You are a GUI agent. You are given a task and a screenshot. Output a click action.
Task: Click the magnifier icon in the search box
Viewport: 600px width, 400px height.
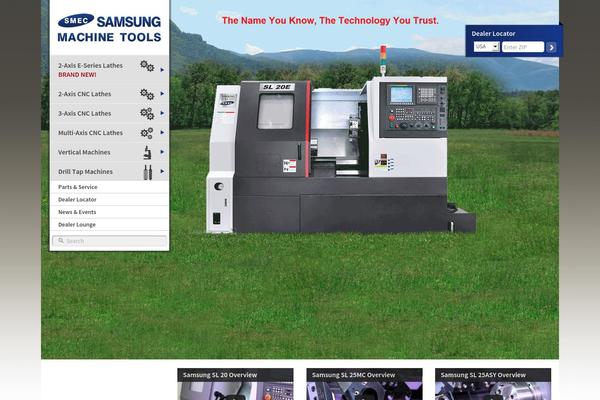[x=61, y=240]
